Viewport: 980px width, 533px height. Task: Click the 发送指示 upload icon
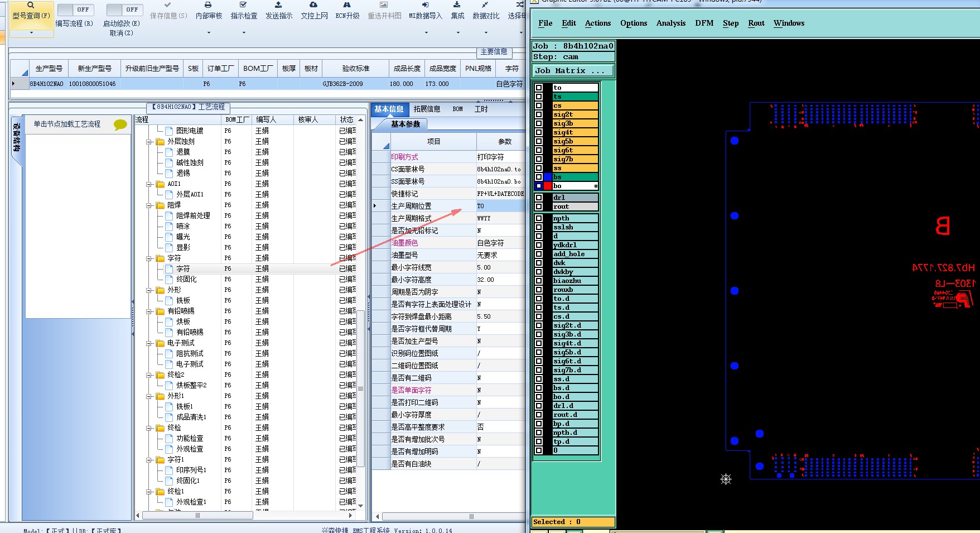point(278,4)
